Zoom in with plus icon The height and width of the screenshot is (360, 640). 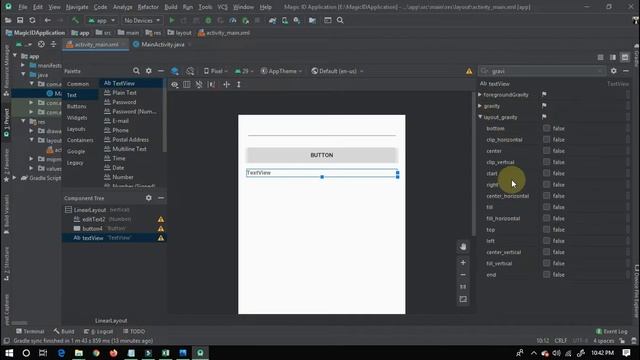pos(463,262)
